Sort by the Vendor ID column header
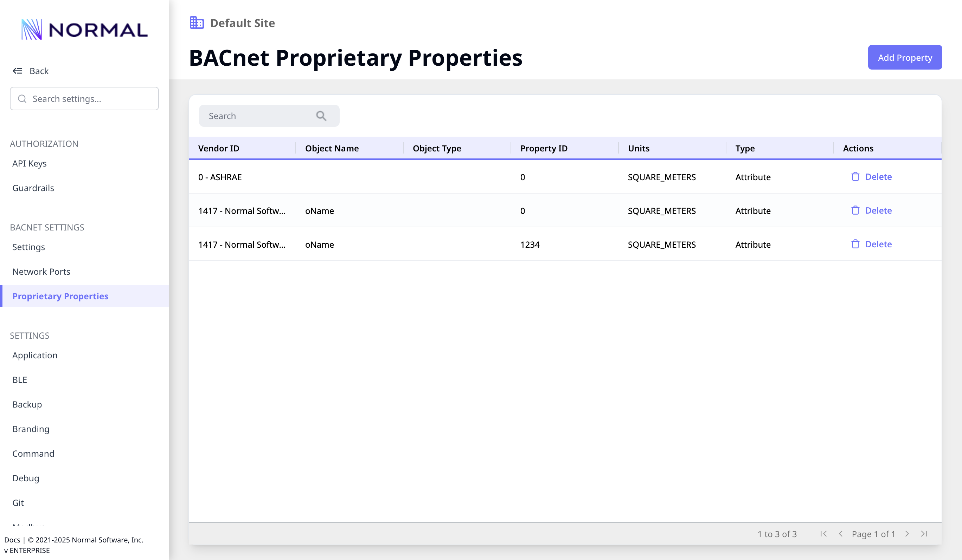Image resolution: width=962 pixels, height=560 pixels. 219,148
